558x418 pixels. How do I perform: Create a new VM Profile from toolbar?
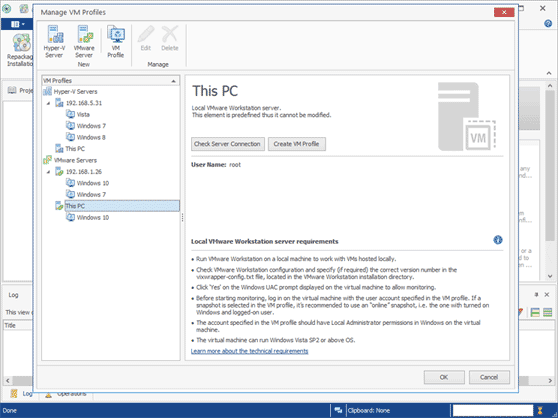[116, 41]
